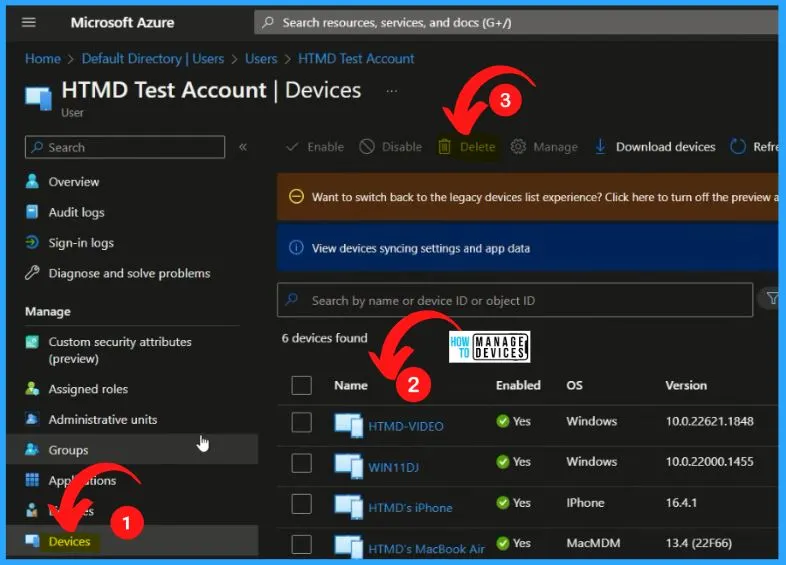Sort by the OS column header

(574, 385)
